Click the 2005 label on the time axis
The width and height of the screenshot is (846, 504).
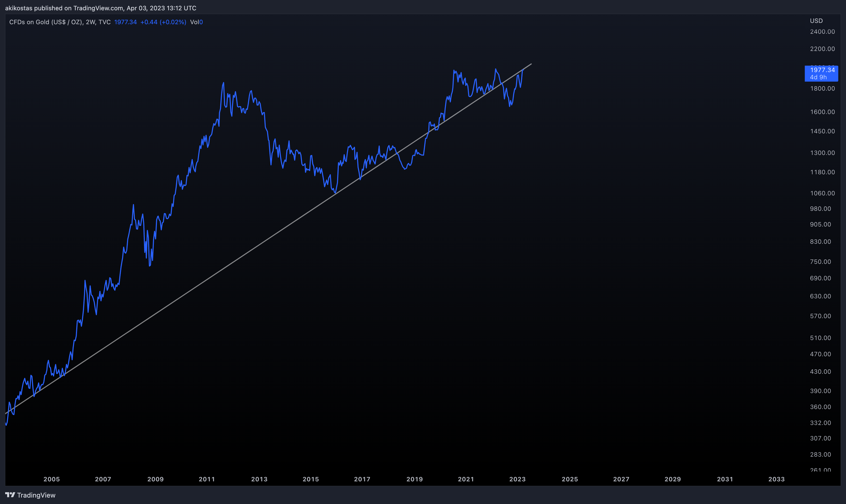[x=52, y=479]
